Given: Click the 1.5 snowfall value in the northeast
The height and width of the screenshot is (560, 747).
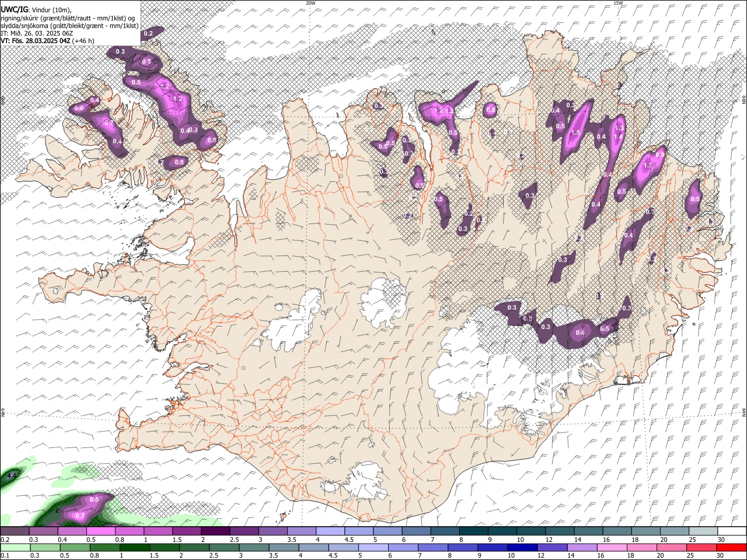Looking at the screenshot, I should [x=575, y=133].
